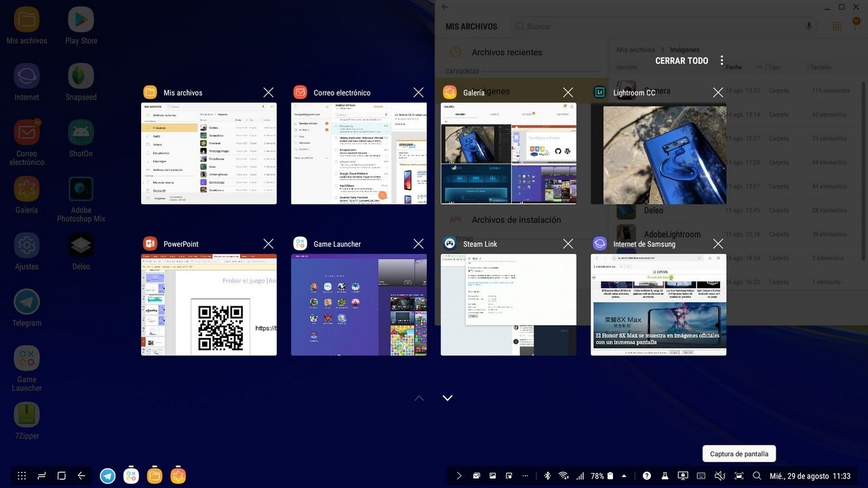
Task: Open Deleo desktop icon
Action: 81,251
